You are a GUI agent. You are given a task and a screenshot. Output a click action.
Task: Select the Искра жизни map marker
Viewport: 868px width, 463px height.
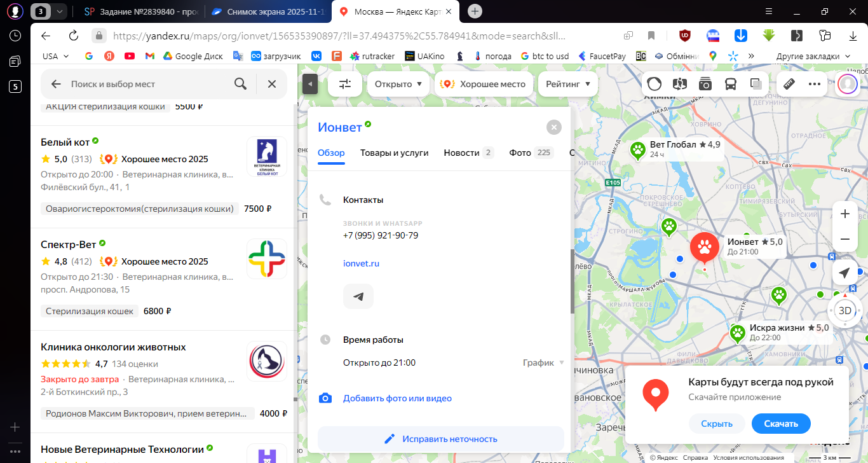738,333
